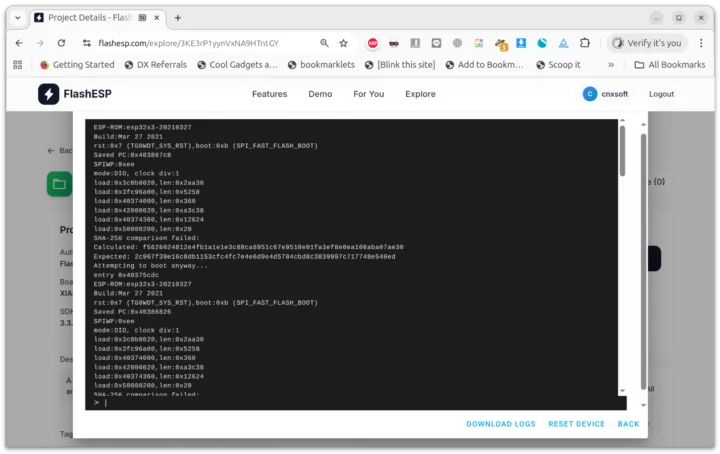Image resolution: width=720 pixels, height=454 pixels.
Task: Click the cnxsoft user avatar
Action: click(590, 94)
